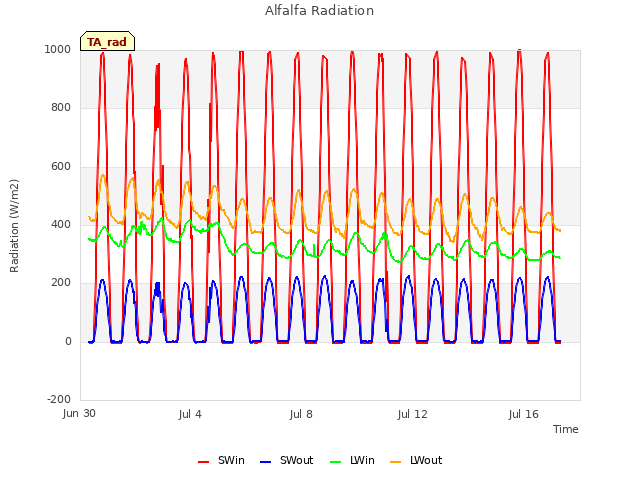640x480 pixels.
Task: Click the -200 y-axis tick label
Action: pos(59,399)
